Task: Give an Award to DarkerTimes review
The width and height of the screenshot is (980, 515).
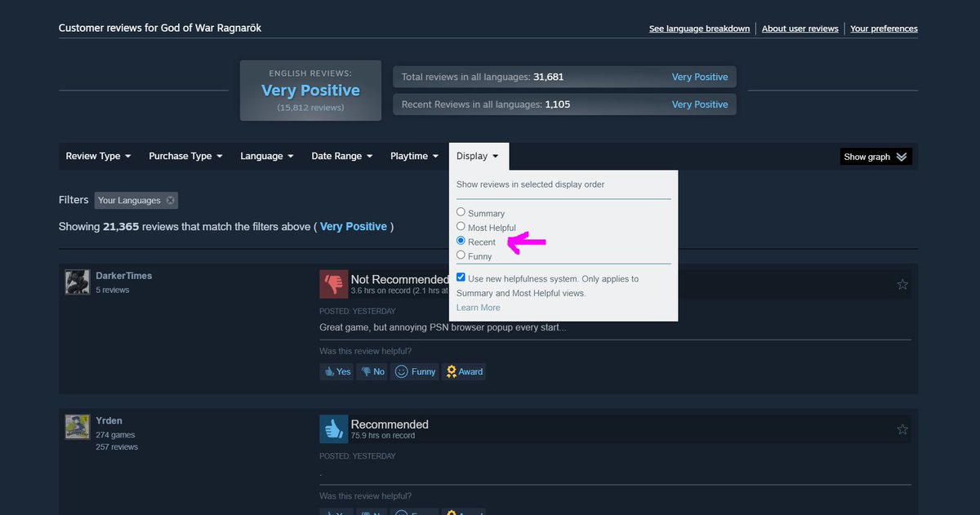Action: (x=464, y=371)
